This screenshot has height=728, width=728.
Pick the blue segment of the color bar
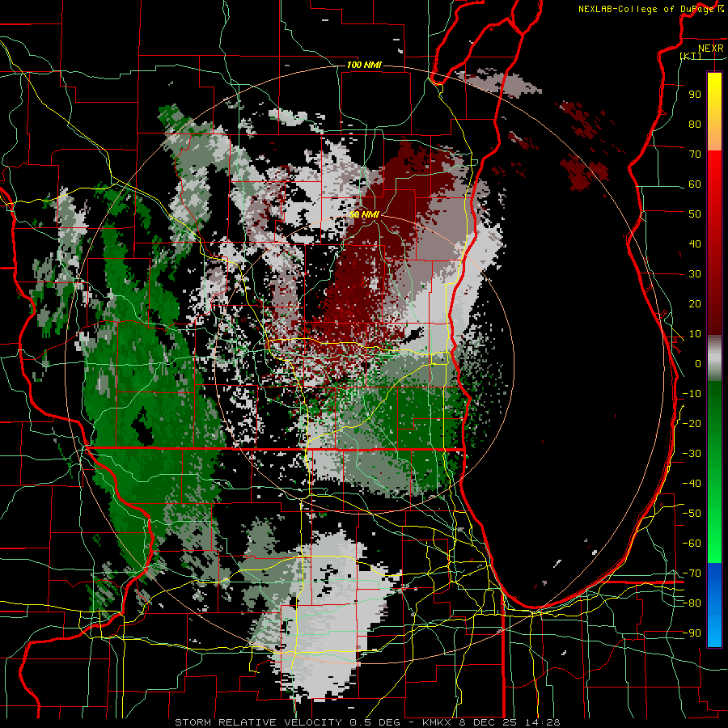tap(714, 604)
